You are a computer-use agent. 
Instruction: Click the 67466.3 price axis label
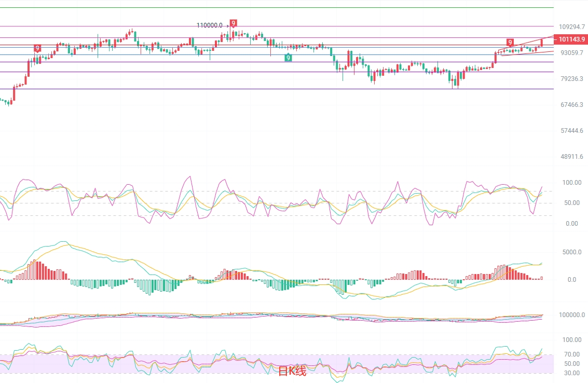pos(572,105)
